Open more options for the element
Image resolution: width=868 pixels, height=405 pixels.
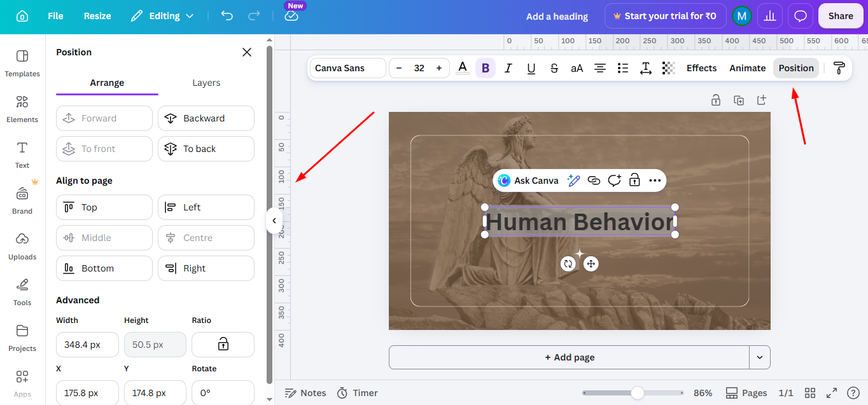(655, 181)
